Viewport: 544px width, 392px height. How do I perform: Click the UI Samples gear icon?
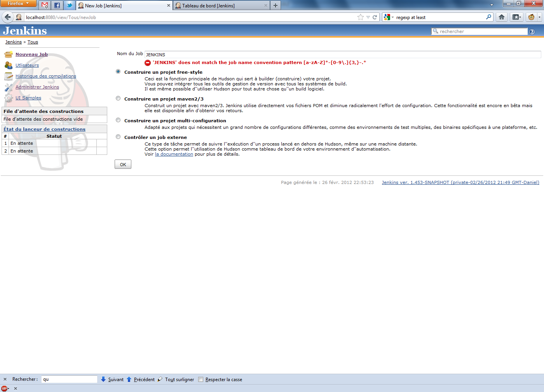tap(9, 98)
